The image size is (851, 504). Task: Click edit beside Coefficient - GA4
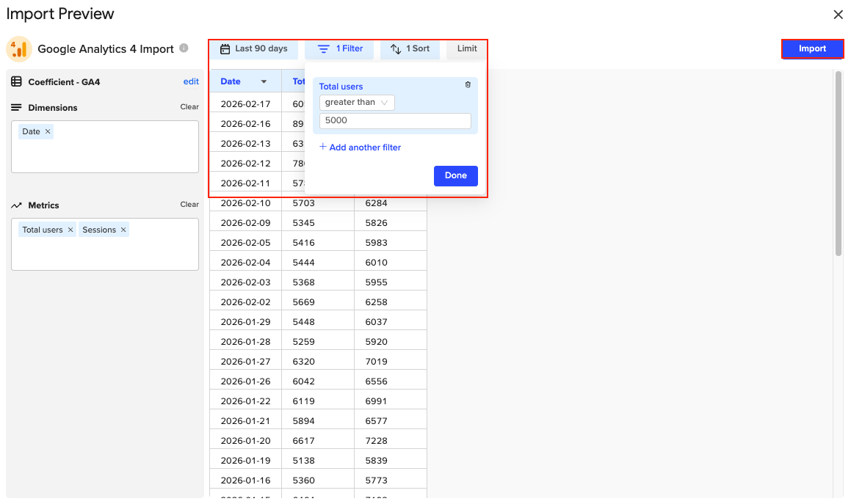pos(191,81)
